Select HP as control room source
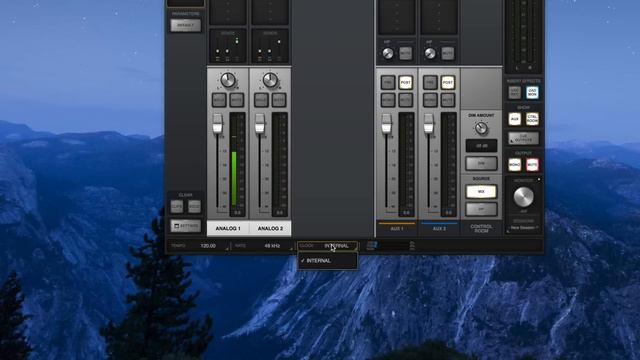The image size is (640, 360). (x=481, y=209)
